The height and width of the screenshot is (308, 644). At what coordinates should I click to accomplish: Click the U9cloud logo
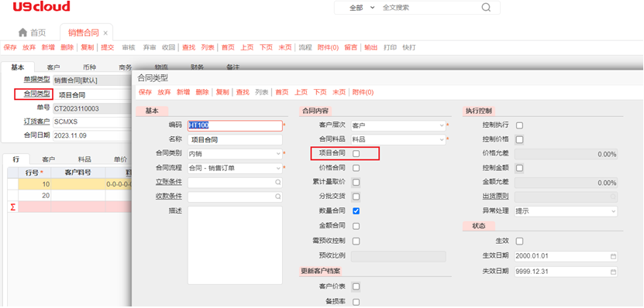[41, 6]
